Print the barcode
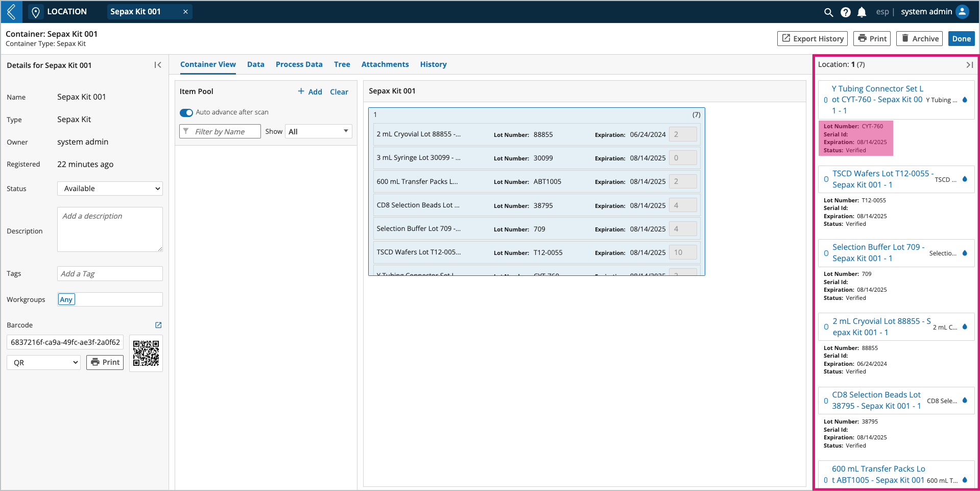This screenshot has height=491, width=980. 105,363
